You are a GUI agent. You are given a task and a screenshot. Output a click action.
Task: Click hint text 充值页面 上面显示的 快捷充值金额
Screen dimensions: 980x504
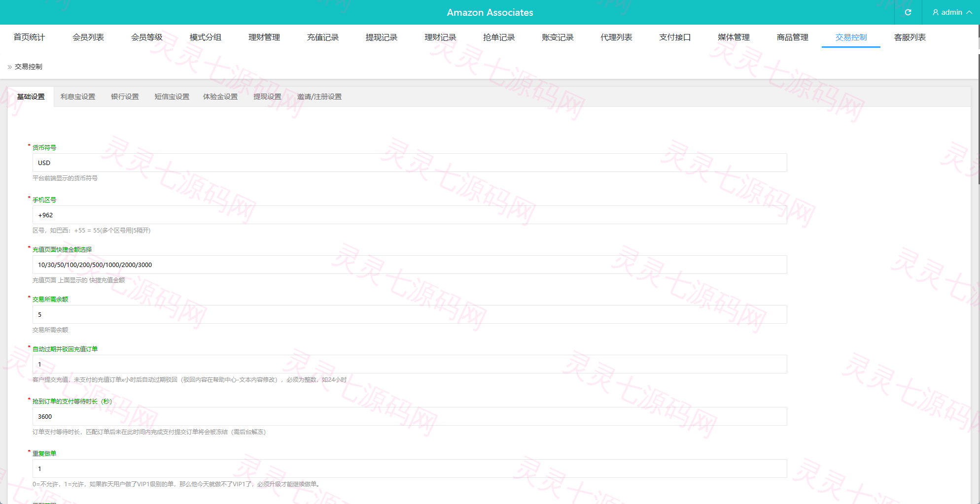pos(79,280)
